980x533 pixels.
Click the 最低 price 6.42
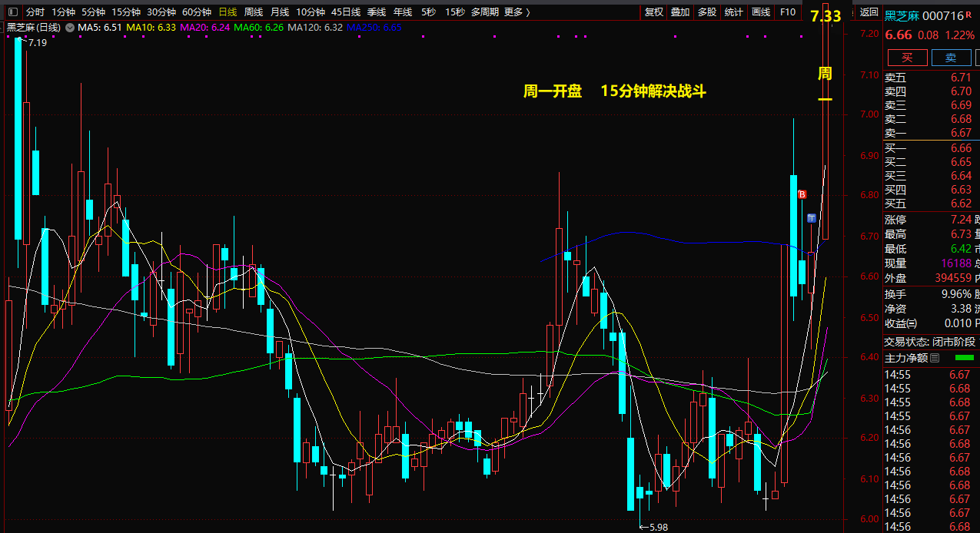[961, 249]
